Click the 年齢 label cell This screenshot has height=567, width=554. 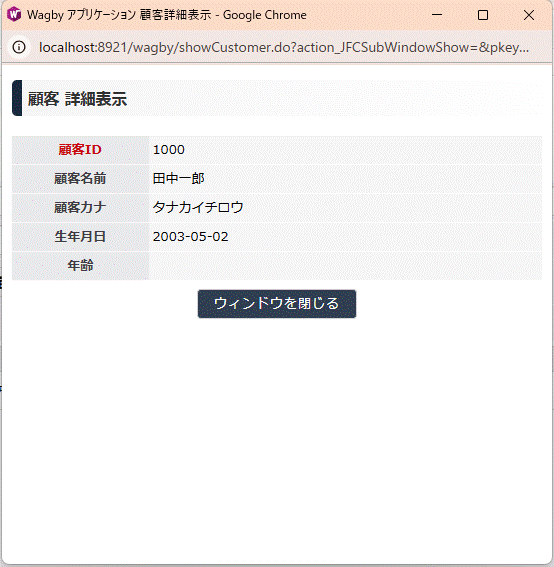[x=80, y=265]
